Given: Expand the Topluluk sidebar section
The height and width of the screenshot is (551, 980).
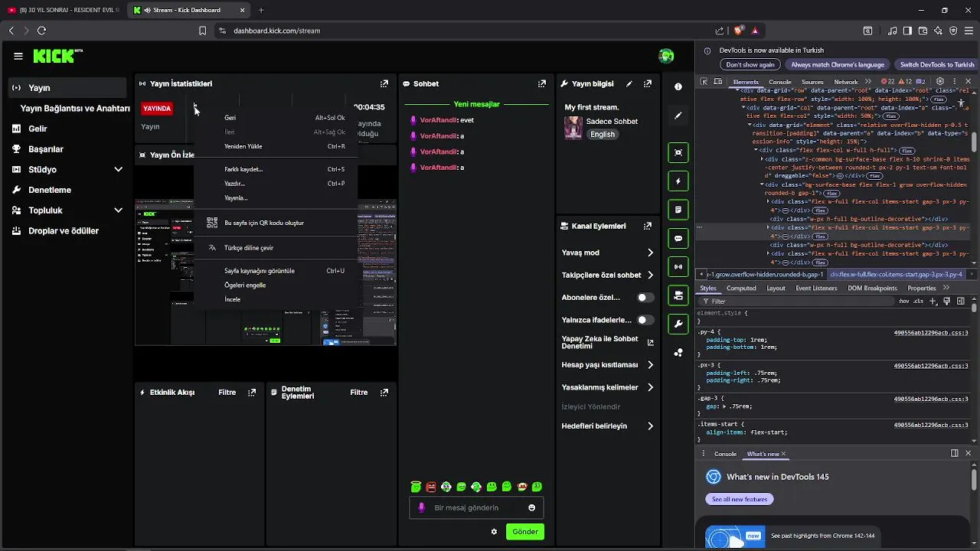Looking at the screenshot, I should (x=119, y=210).
